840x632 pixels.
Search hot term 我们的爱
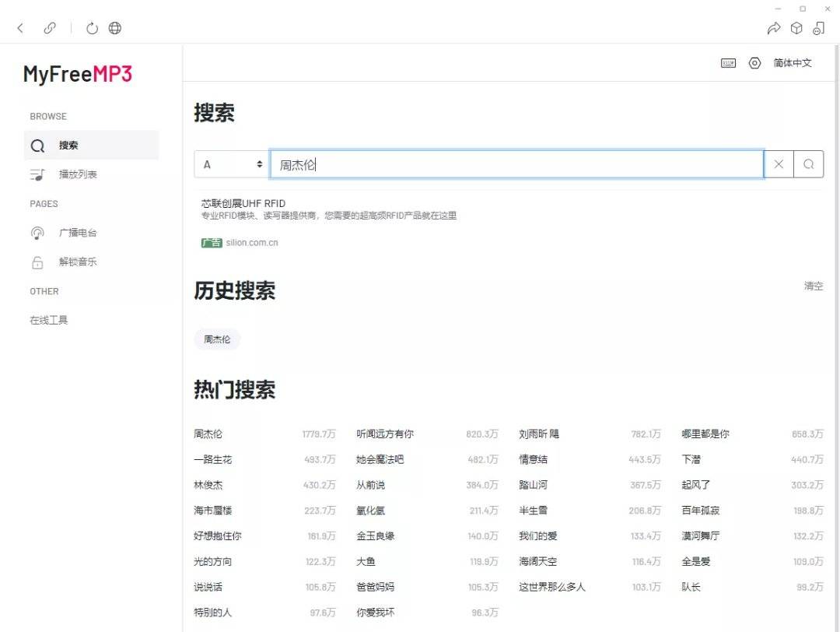(538, 536)
